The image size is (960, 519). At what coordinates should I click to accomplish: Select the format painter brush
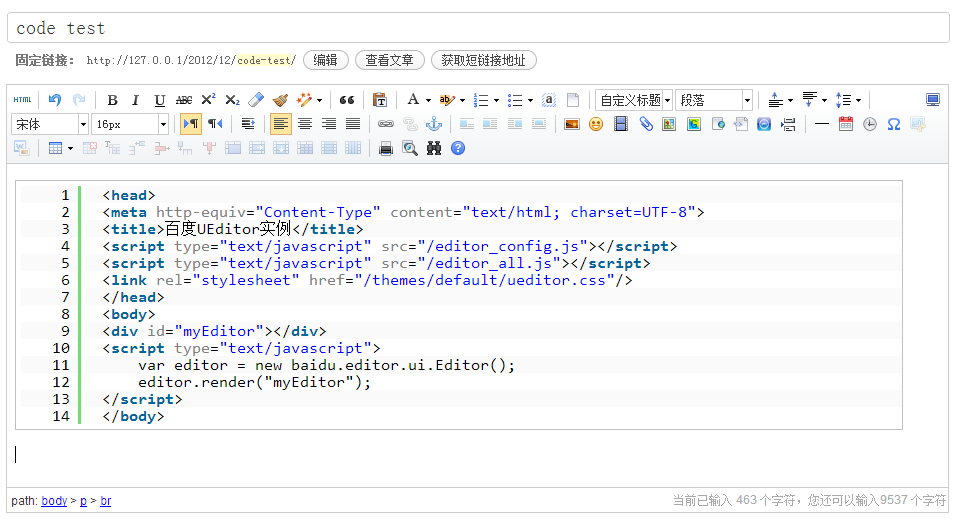point(280,100)
